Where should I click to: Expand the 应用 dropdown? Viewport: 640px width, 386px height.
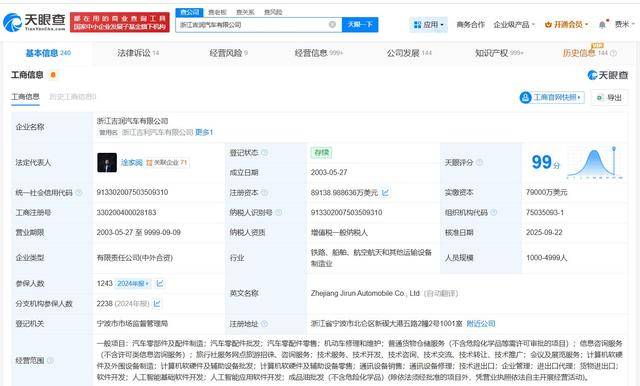pos(428,25)
